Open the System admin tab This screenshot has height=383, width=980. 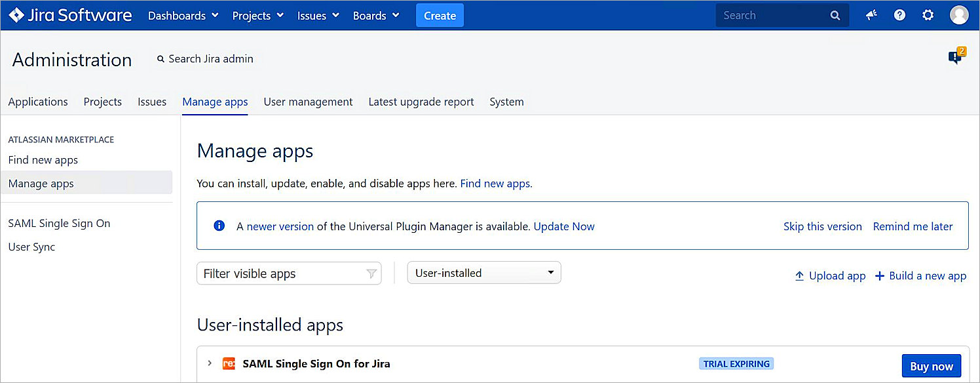pyautogui.click(x=506, y=102)
